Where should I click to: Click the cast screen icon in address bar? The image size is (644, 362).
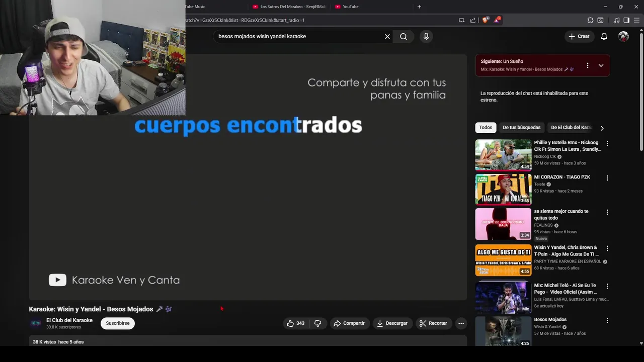[461, 20]
